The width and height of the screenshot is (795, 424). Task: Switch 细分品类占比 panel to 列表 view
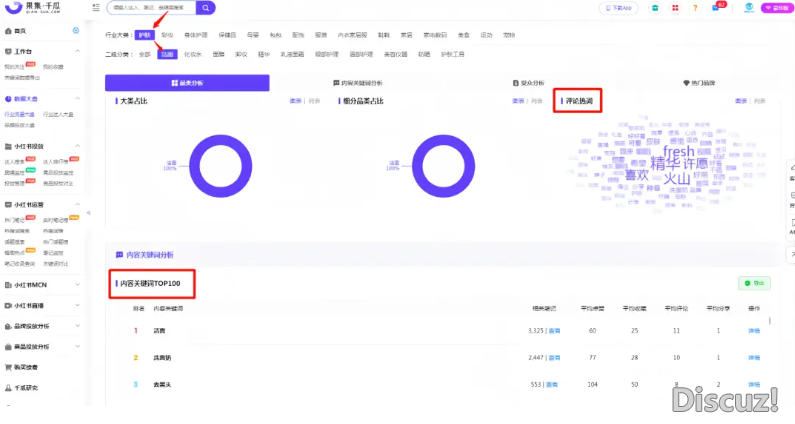point(537,101)
